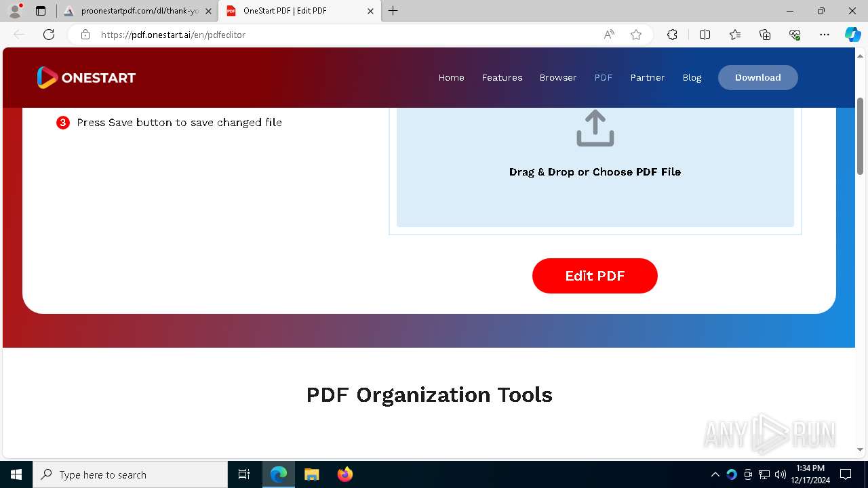Open Partner in site navigation
Image resolution: width=868 pixels, height=488 pixels.
pyautogui.click(x=648, y=77)
